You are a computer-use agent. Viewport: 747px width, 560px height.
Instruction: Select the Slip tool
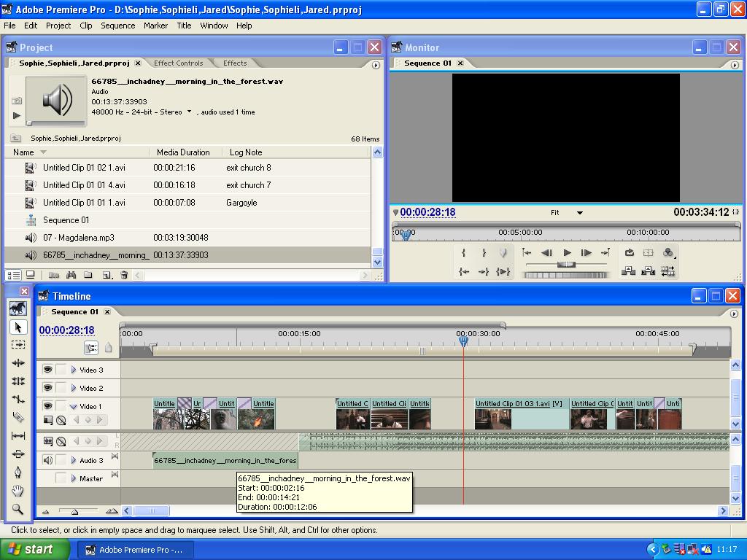point(18,435)
